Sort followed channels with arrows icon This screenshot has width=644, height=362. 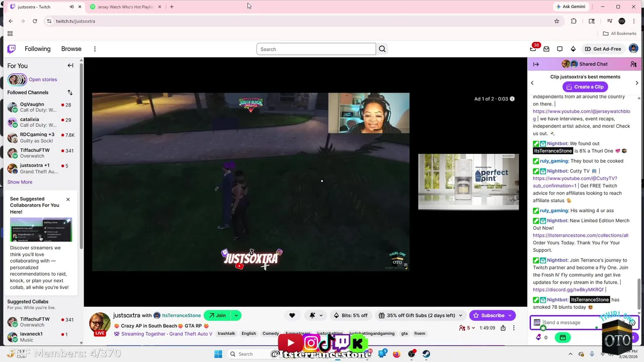pos(70,93)
